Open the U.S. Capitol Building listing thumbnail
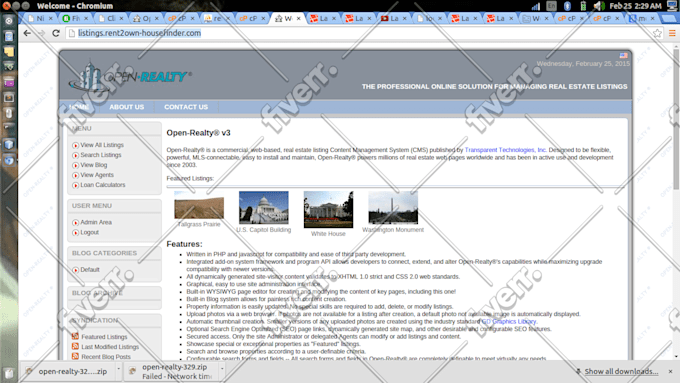Screen dimensions: 680x383 [x=264, y=208]
